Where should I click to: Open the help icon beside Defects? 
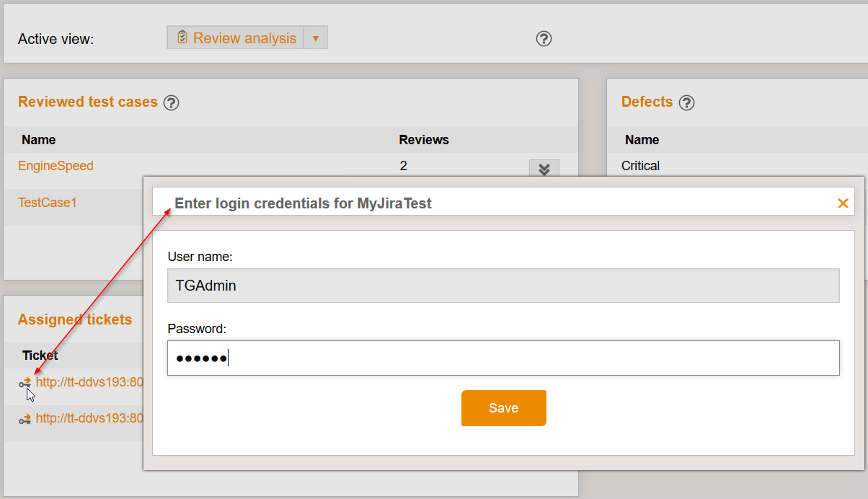(x=686, y=102)
